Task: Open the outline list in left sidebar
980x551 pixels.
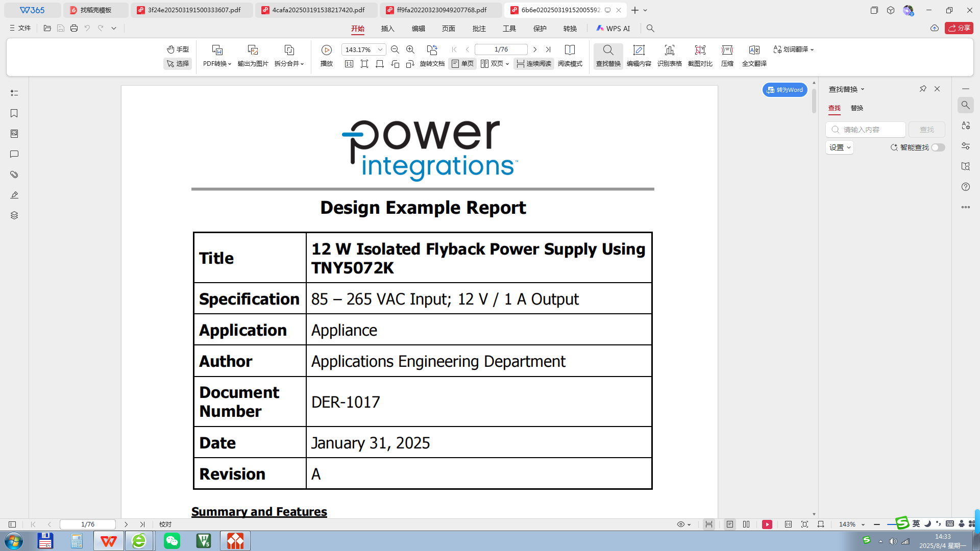Action: tap(14, 93)
